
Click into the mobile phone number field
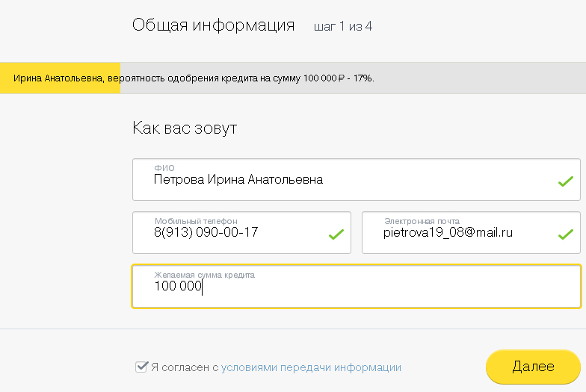232,233
